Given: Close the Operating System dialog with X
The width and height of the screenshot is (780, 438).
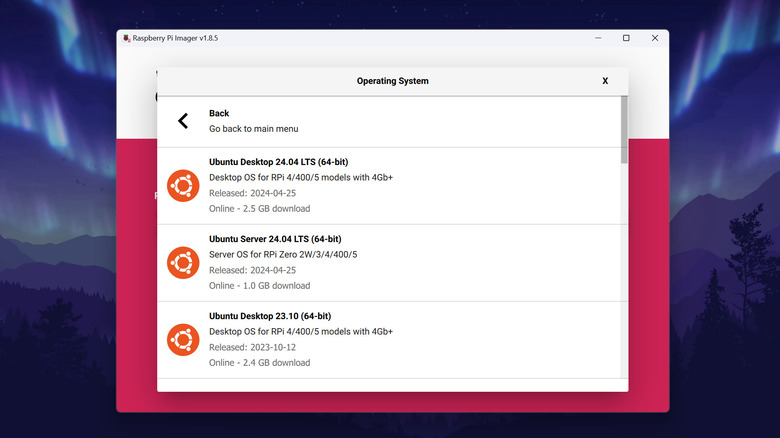Looking at the screenshot, I should coord(605,81).
